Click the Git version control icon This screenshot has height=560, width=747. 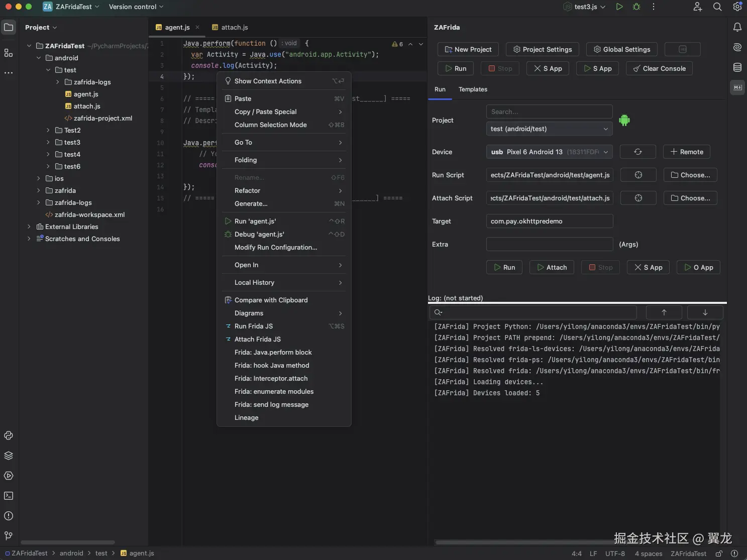coord(9,536)
